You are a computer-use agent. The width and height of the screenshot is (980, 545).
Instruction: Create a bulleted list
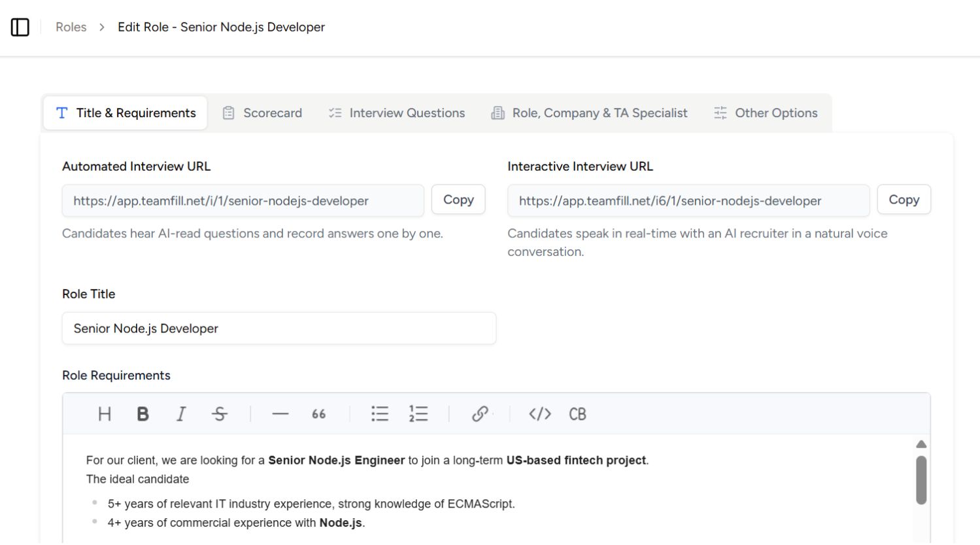tap(379, 413)
